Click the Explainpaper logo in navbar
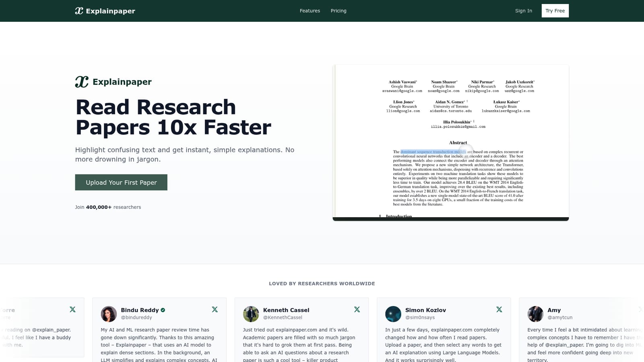The image size is (644, 362). pyautogui.click(x=105, y=11)
